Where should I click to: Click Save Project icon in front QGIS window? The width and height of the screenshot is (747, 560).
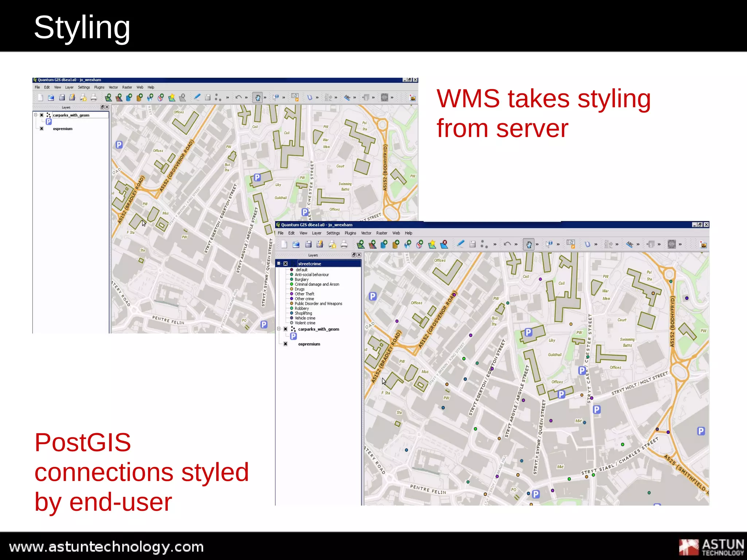[x=308, y=244]
